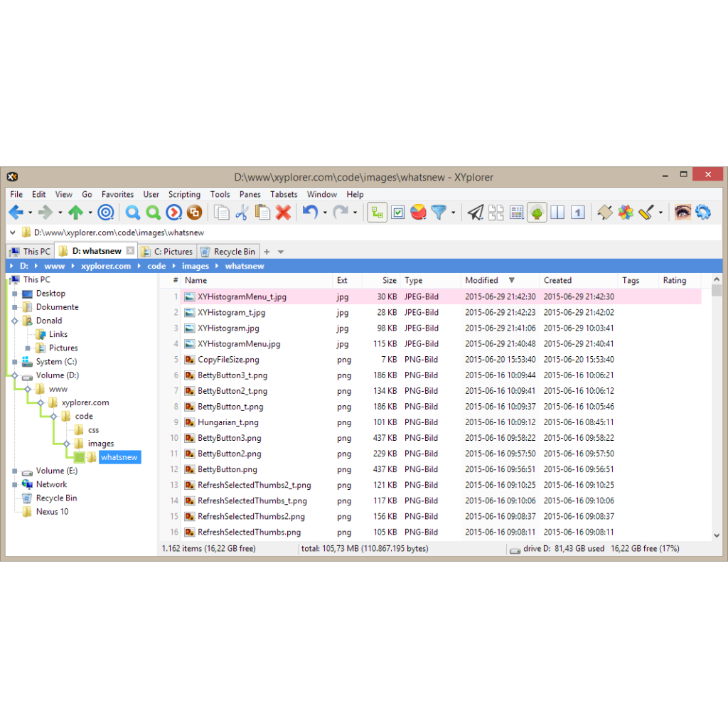Open Up button dropdown arrow
This screenshot has height=728, width=728.
coord(90,213)
